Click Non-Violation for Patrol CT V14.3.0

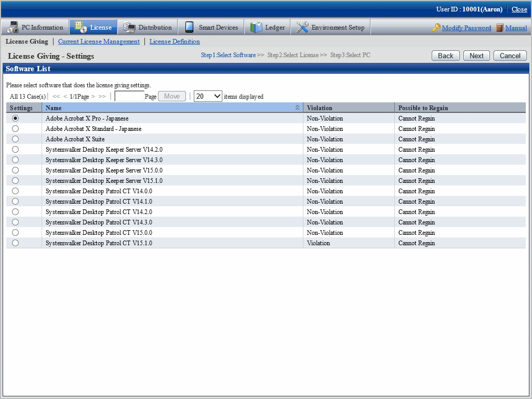coord(325,222)
